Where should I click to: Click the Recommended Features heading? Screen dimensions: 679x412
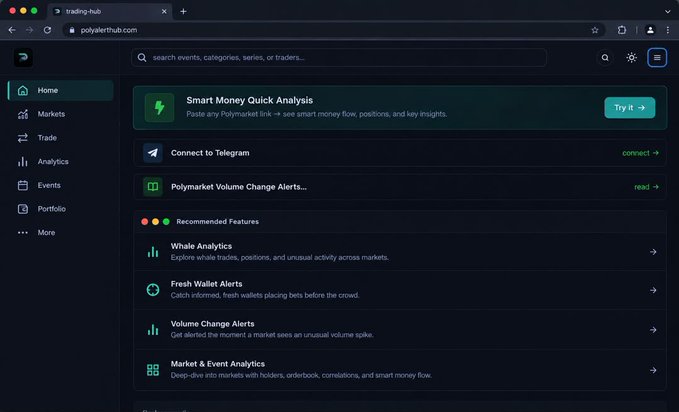(x=217, y=221)
